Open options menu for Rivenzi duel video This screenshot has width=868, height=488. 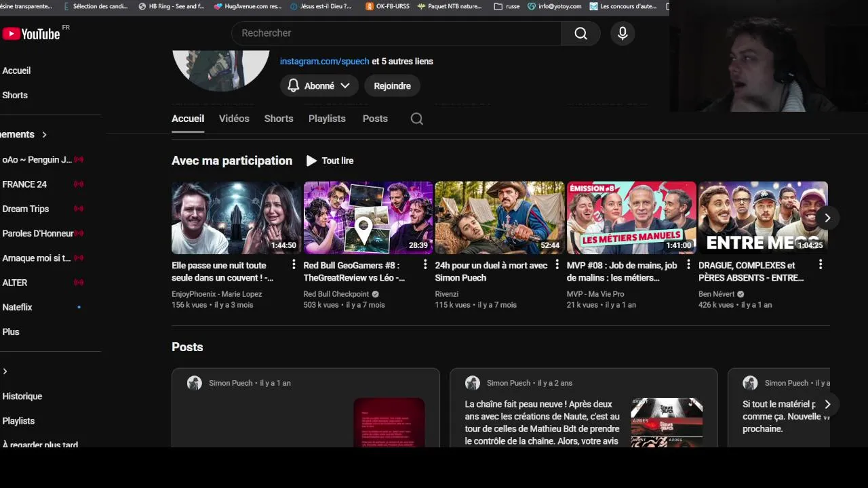(557, 264)
